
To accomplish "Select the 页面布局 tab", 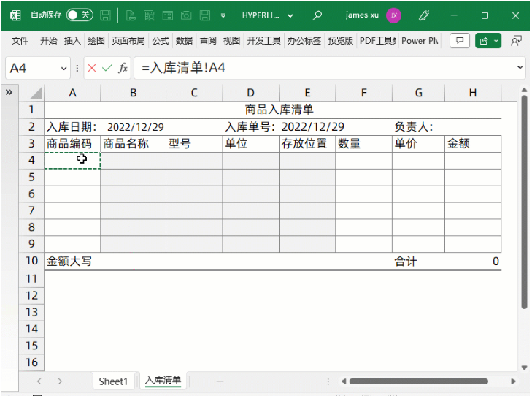I will 128,41.
